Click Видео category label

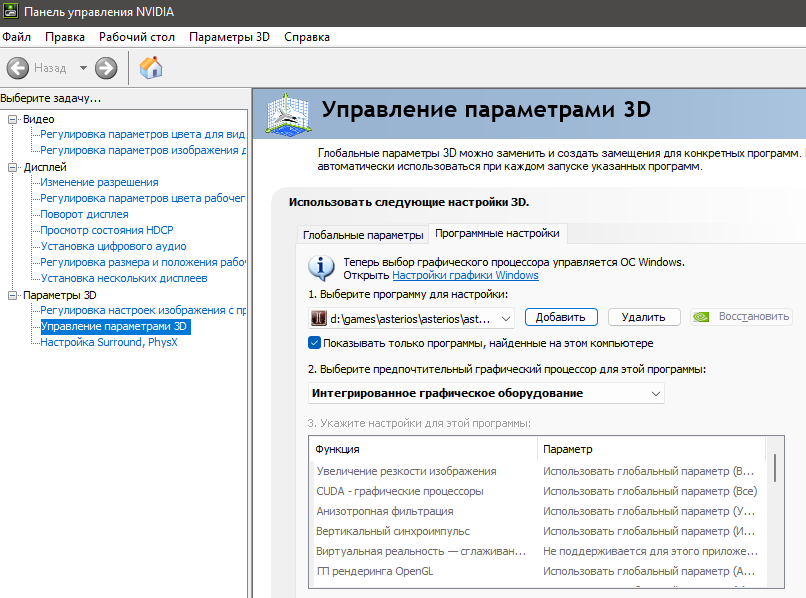(x=39, y=119)
